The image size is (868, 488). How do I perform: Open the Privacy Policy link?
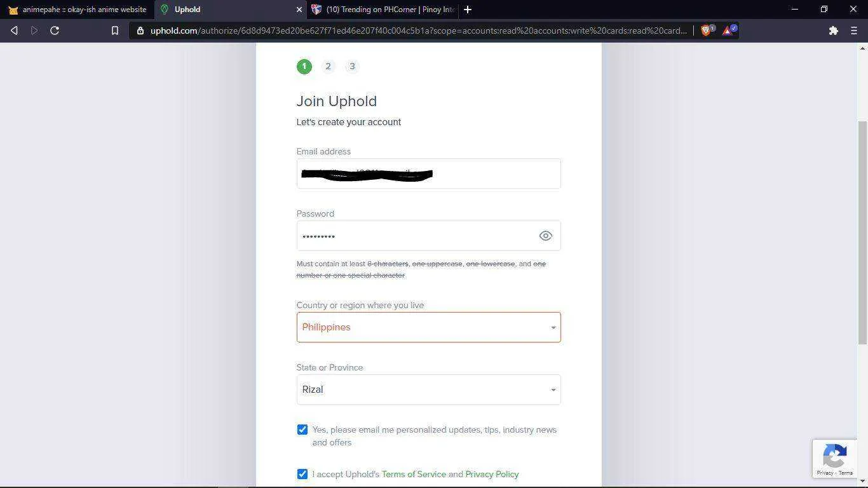click(492, 474)
